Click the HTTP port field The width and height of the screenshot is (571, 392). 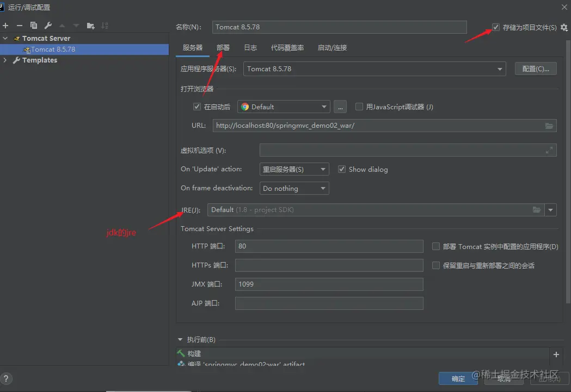[x=329, y=246]
